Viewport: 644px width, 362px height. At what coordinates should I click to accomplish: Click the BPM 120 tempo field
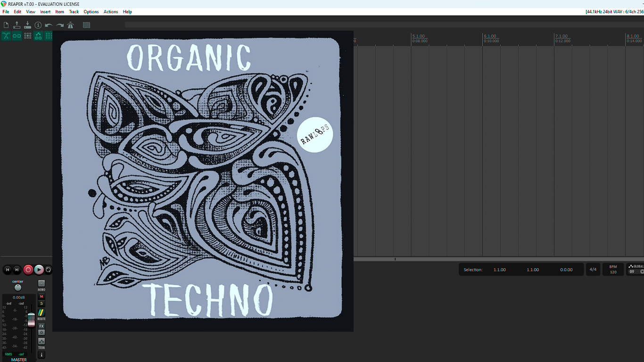coord(613,270)
